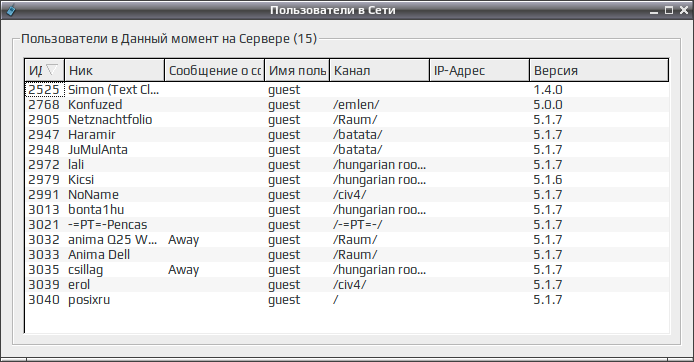Viewport: 694px width, 362px height.
Task: Select user -=PT=-Pencas
Action: pos(108,225)
